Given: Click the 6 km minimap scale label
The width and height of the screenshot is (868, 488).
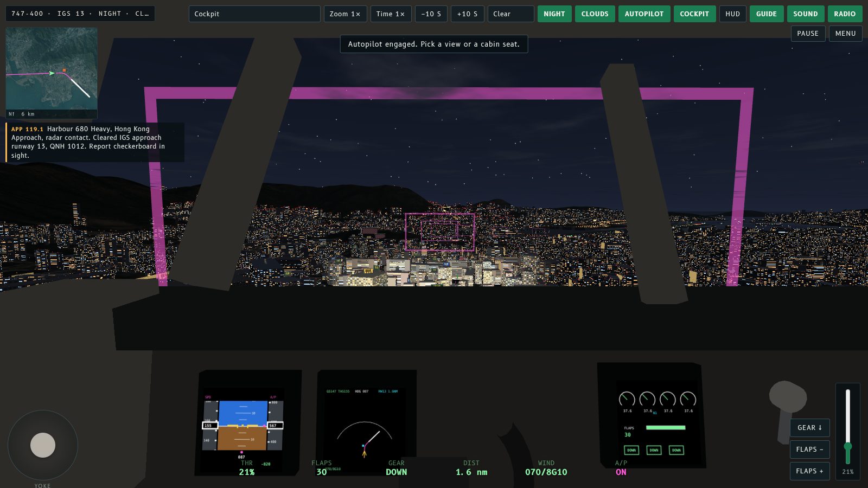Looking at the screenshot, I should coord(28,114).
